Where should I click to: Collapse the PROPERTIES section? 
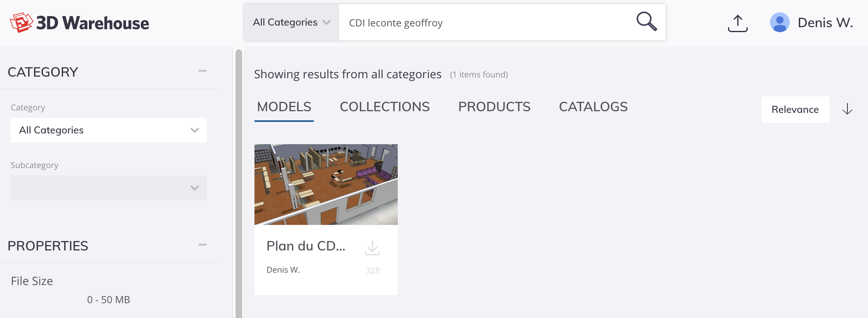click(x=202, y=245)
